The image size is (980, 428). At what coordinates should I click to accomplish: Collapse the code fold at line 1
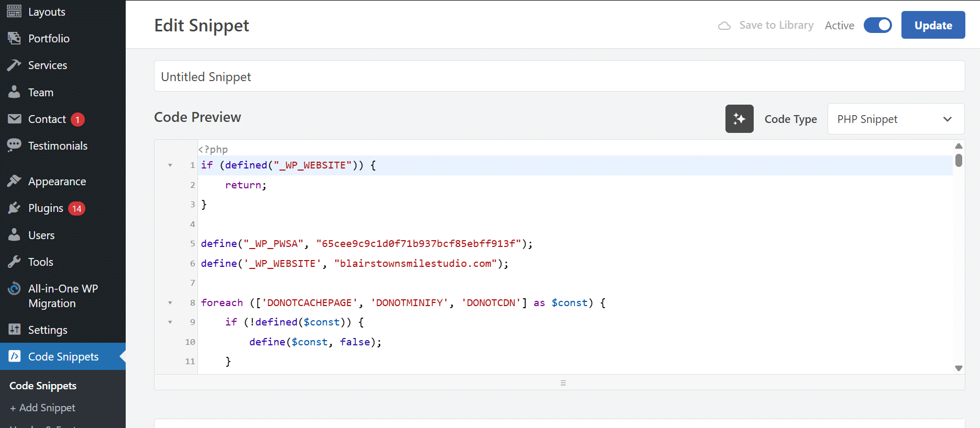[x=170, y=165]
